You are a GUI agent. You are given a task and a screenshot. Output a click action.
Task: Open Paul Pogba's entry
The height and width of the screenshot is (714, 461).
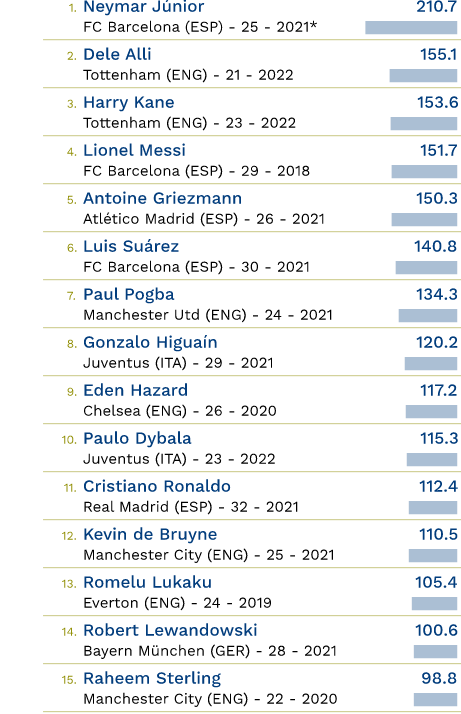coord(128,295)
